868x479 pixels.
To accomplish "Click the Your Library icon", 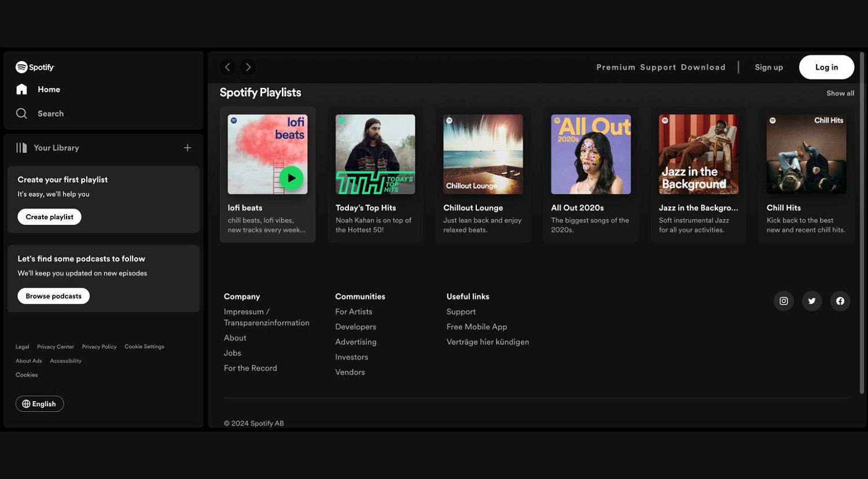I will click(21, 148).
